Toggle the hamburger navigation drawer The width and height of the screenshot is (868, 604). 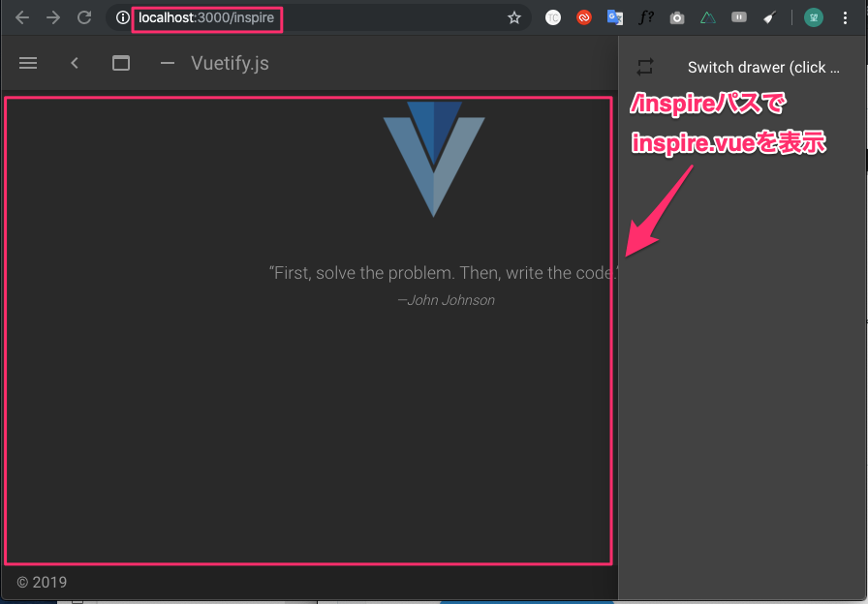pyautogui.click(x=28, y=63)
